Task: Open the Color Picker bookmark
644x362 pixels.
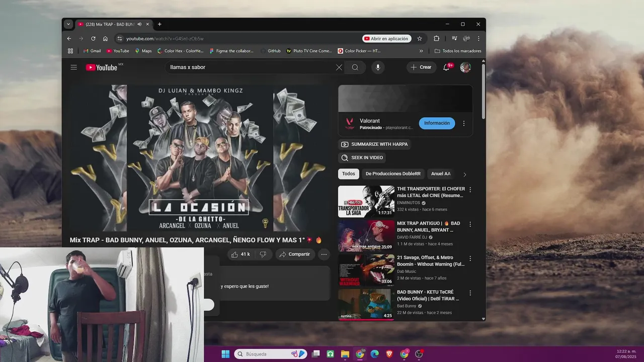Action: pyautogui.click(x=359, y=51)
